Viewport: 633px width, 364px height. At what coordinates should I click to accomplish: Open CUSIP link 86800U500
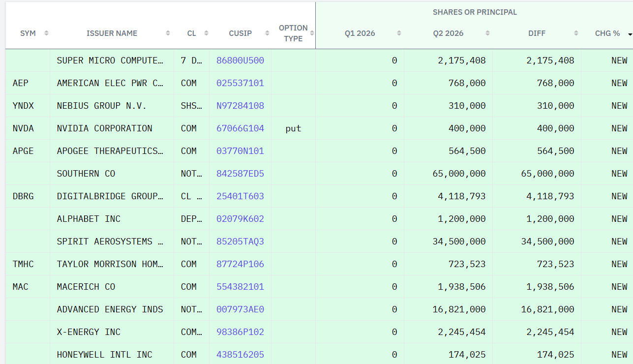[x=240, y=61]
